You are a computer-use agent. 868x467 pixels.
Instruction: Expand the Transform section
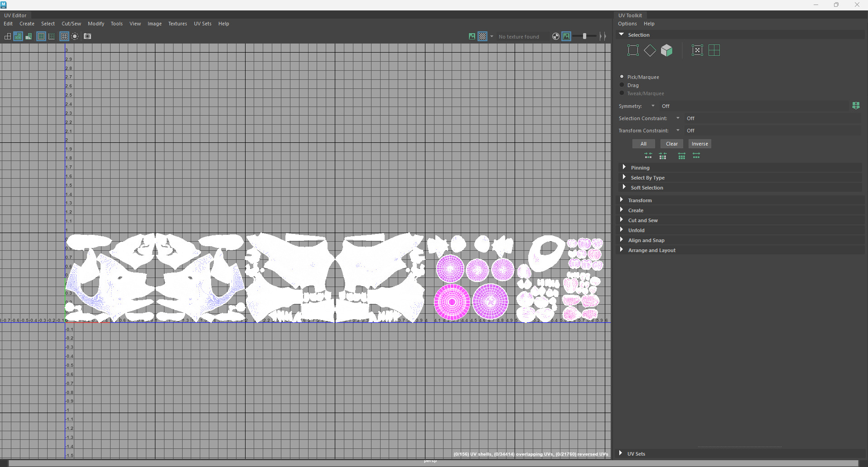(740, 200)
